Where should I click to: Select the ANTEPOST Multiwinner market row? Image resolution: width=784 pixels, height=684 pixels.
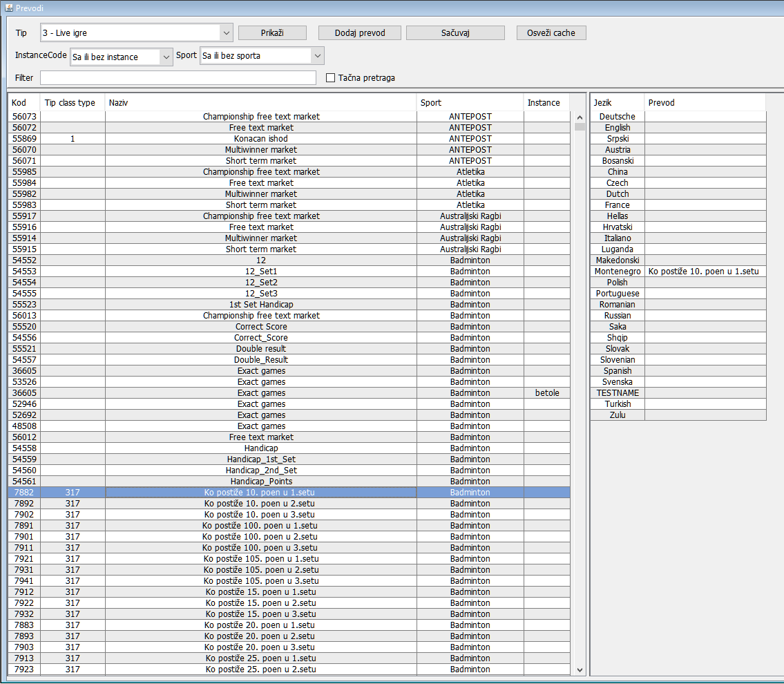289,149
